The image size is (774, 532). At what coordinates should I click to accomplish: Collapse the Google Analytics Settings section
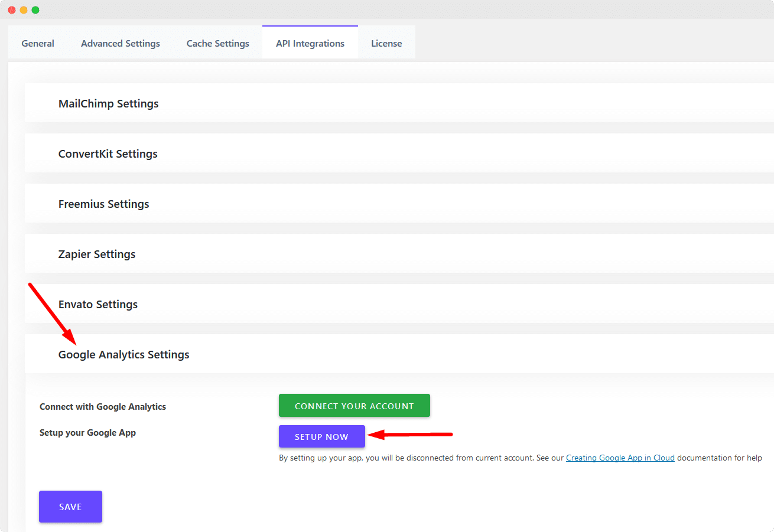(399, 354)
